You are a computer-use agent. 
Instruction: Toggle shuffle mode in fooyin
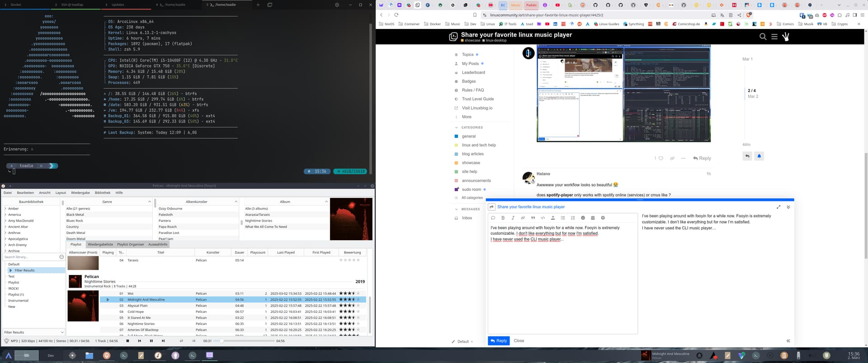coord(193,341)
